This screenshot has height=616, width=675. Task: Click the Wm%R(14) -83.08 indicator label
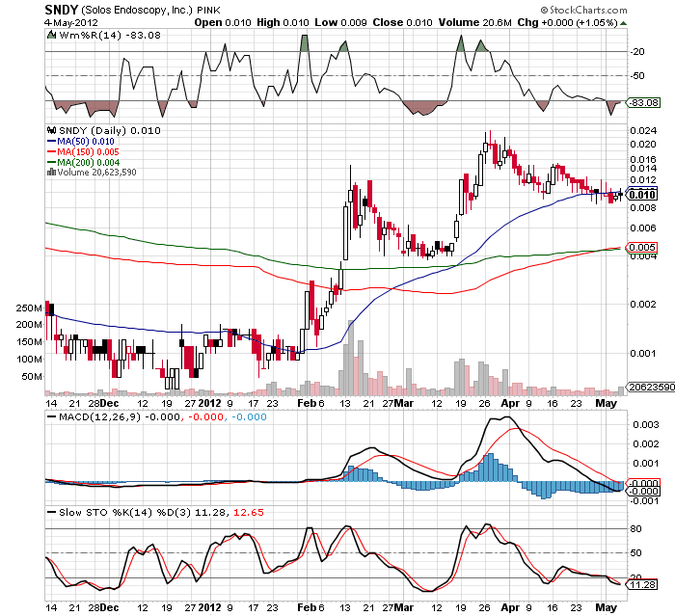110,36
